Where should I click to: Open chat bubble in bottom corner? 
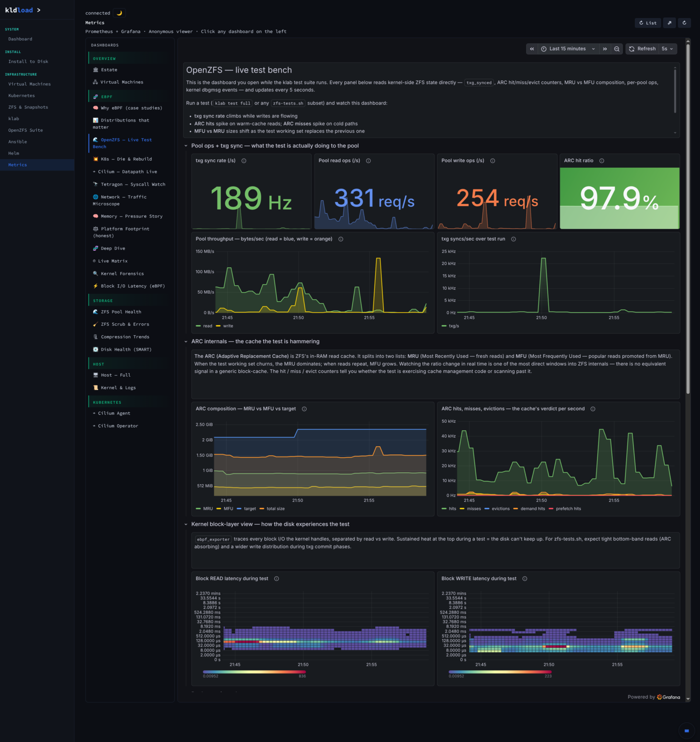point(686,730)
